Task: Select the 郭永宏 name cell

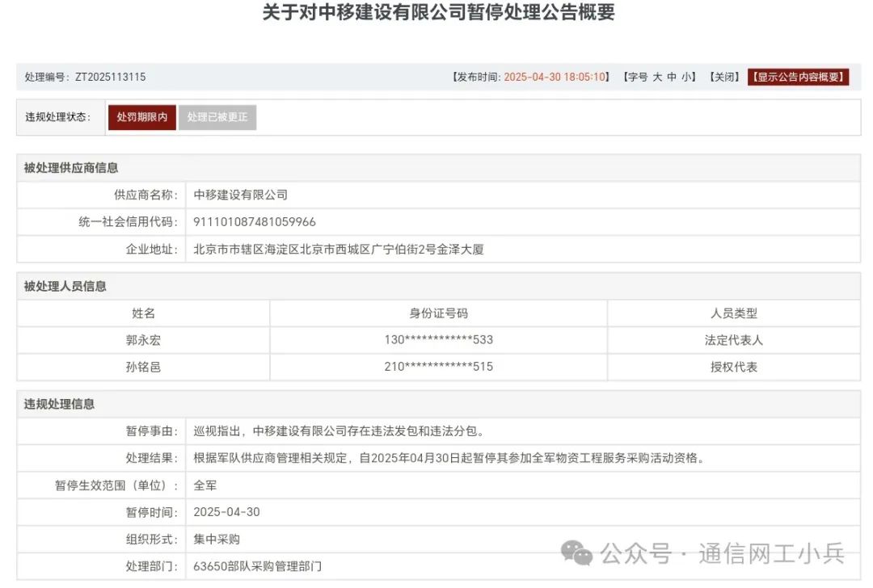Action: [x=143, y=340]
